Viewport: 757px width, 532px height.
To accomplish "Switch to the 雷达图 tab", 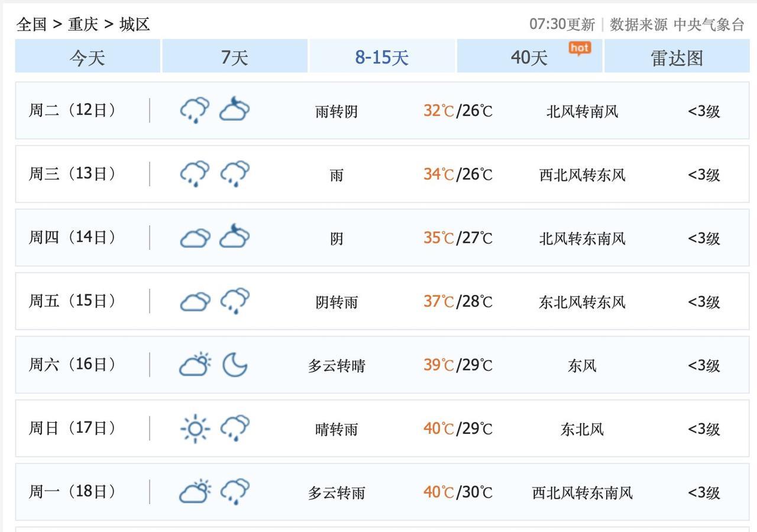I will coord(677,57).
